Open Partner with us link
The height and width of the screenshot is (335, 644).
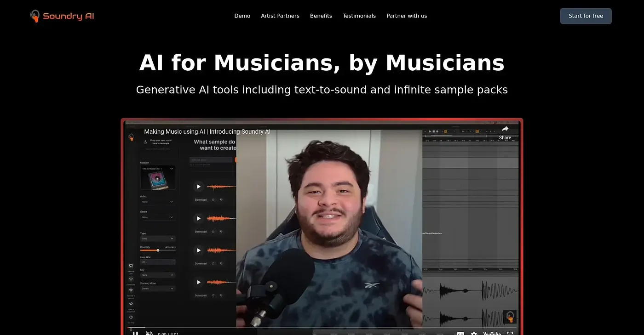pos(407,16)
